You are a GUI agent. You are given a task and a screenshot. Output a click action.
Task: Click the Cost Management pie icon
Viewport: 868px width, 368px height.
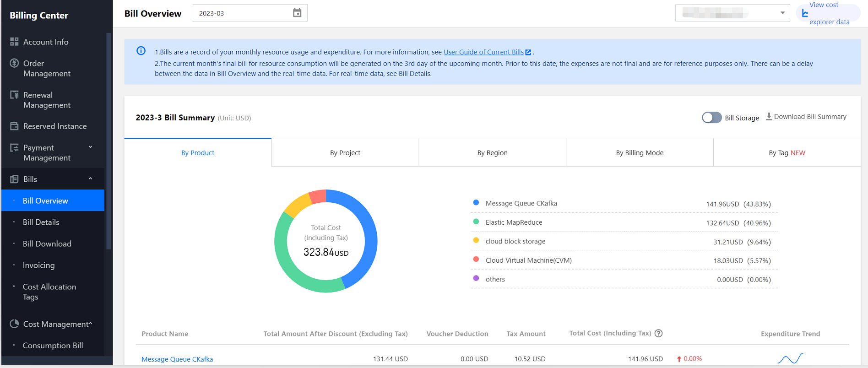coord(14,324)
